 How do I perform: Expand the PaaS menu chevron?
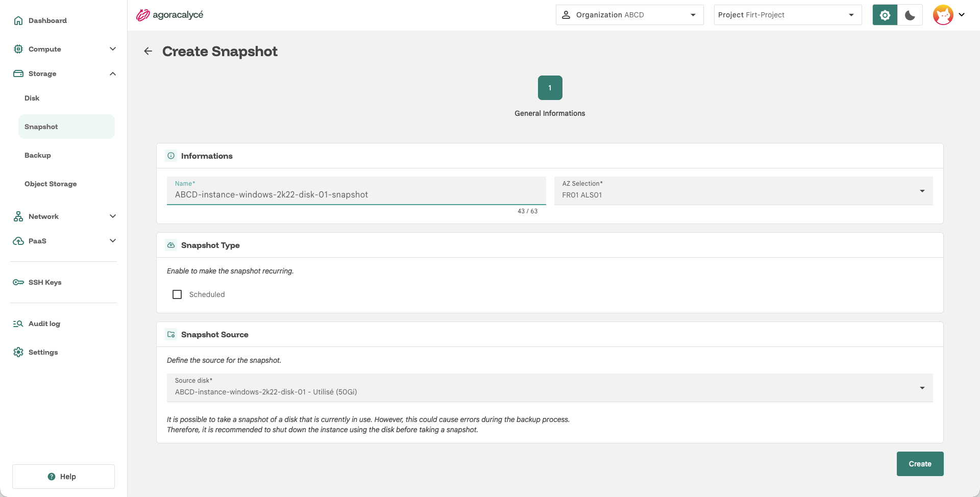(113, 241)
